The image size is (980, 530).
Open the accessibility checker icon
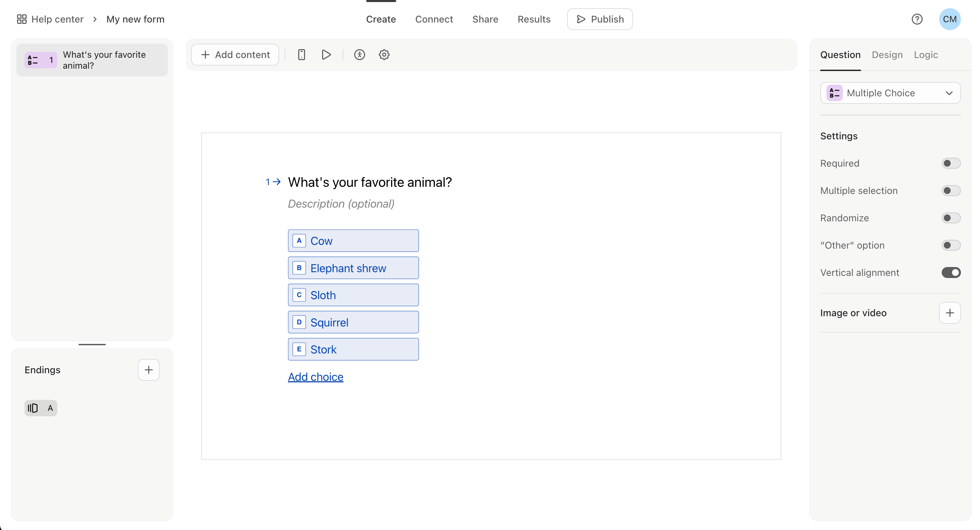(360, 54)
